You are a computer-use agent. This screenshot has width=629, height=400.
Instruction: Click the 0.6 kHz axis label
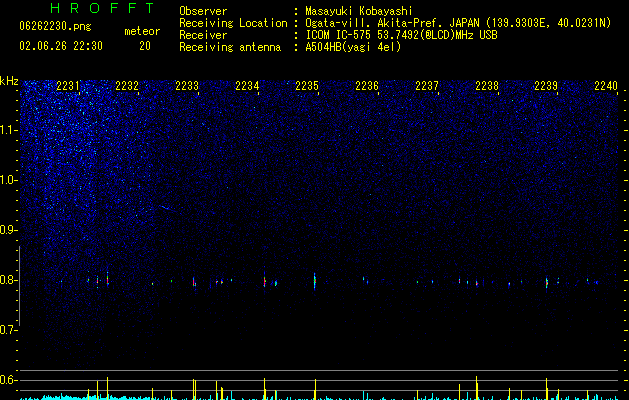[x=9, y=380]
